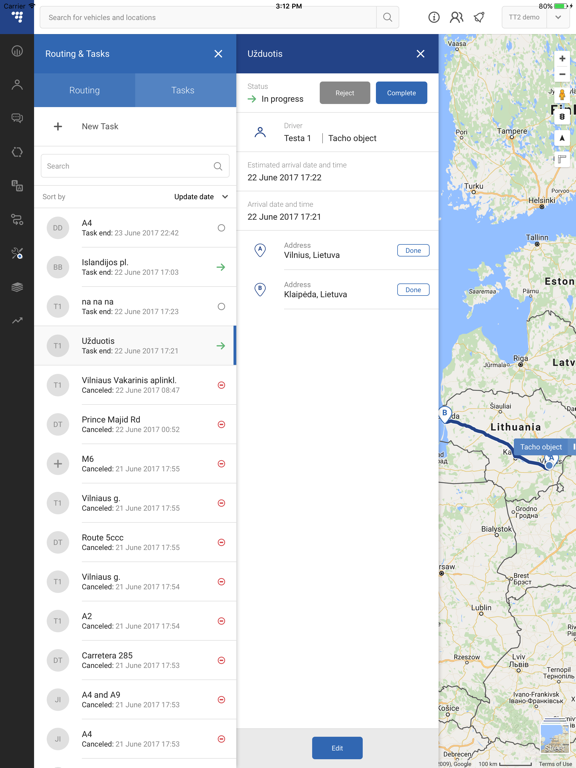576x768 pixels.
Task: Select the Vilniaus Vakarinis aplinkl. task
Action: click(135, 385)
